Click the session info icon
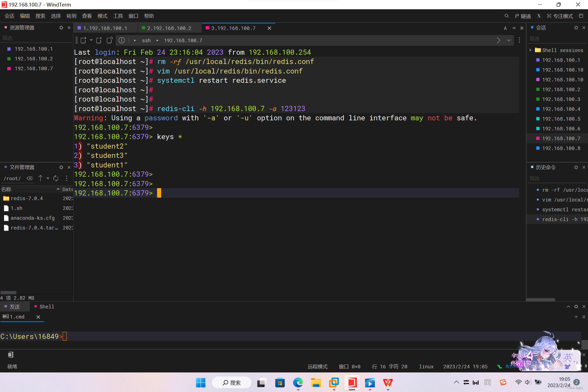The image size is (588, 392). (x=122, y=40)
